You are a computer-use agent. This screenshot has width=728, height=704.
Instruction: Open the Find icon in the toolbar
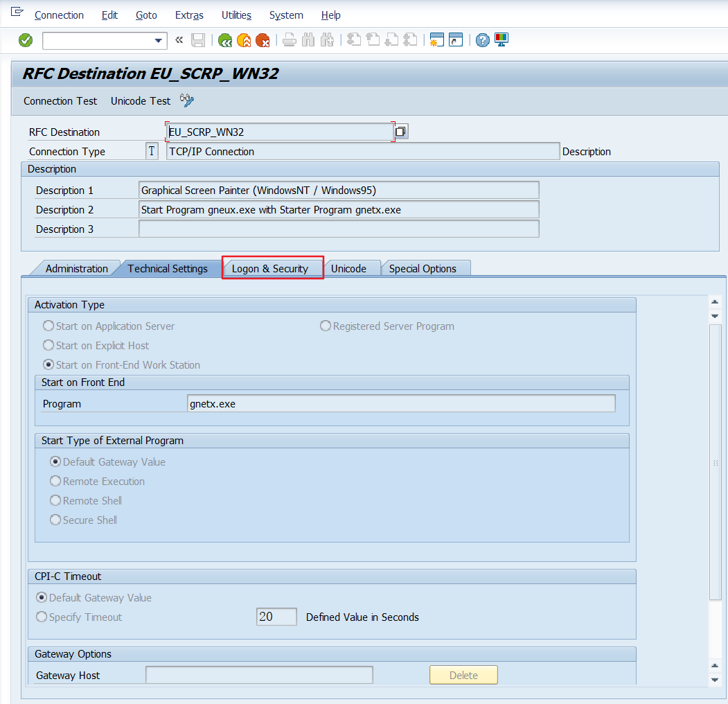coord(308,39)
